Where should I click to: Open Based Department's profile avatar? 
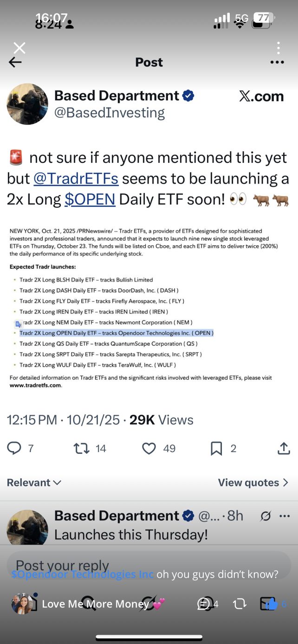[x=27, y=104]
